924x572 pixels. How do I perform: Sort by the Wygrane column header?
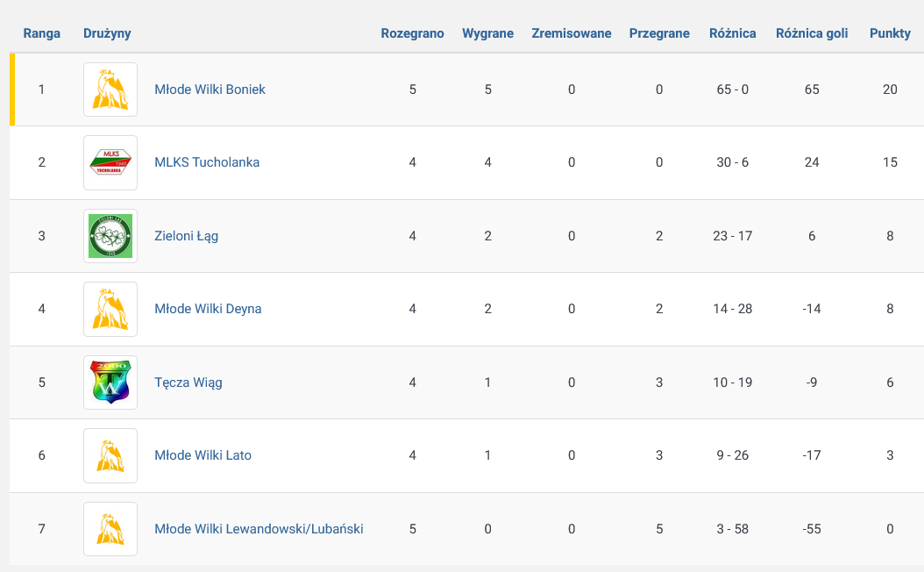(487, 33)
